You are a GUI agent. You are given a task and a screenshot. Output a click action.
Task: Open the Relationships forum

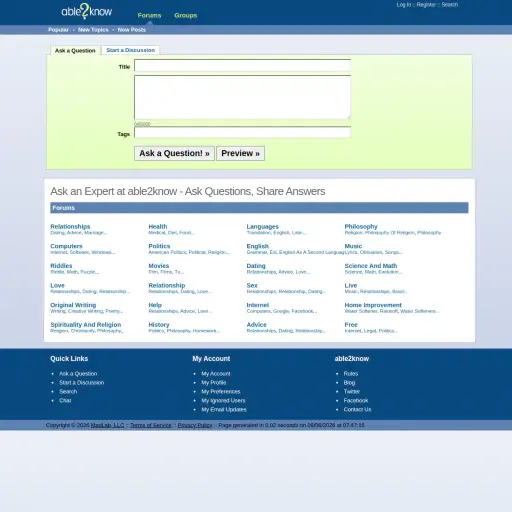pyautogui.click(x=70, y=226)
